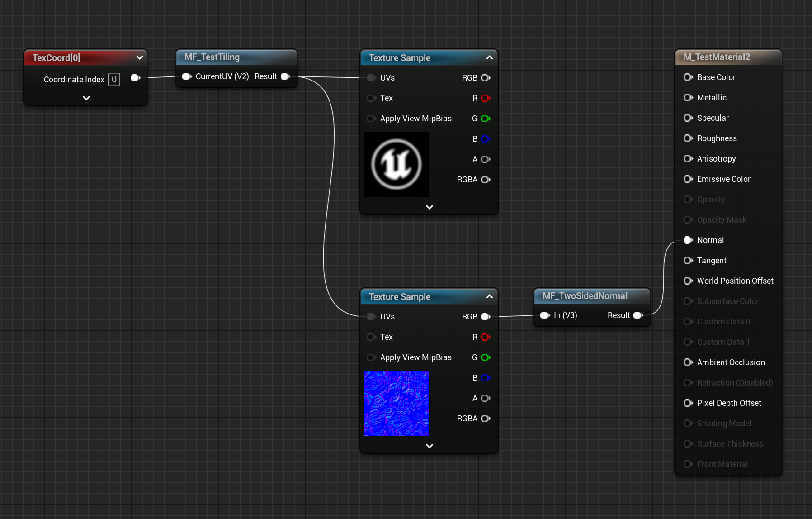Click the Roughness input pin on M_TestMaterial2

pyautogui.click(x=688, y=138)
